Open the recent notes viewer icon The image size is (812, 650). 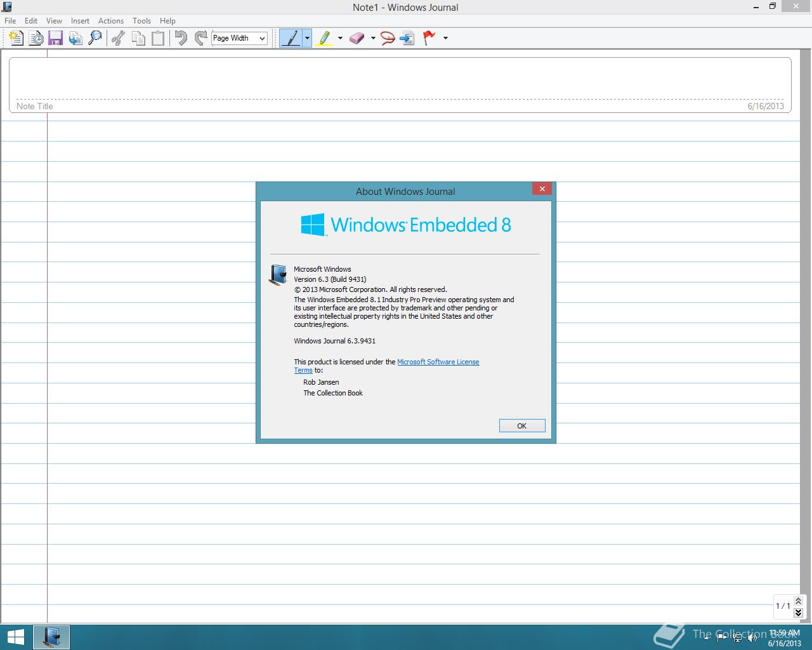tap(36, 38)
